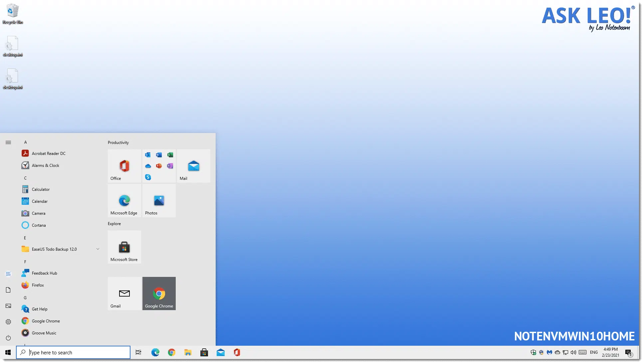Viewport: 644px width, 364px height.
Task: Launch the Microsoft Edge tile
Action: (124, 200)
